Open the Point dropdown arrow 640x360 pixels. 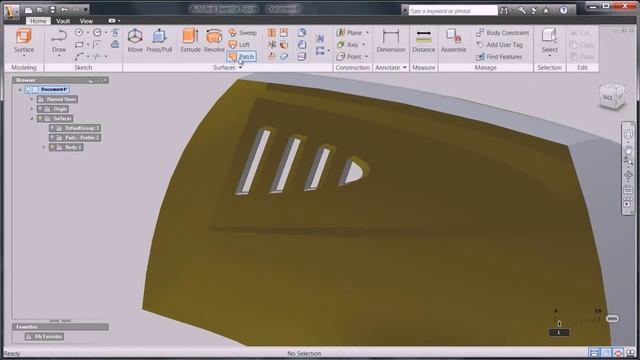tap(367, 57)
